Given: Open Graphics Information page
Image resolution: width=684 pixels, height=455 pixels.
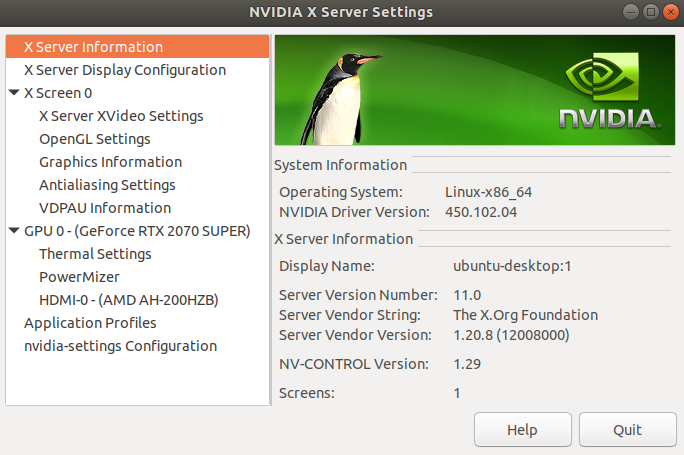Looking at the screenshot, I should [x=110, y=162].
